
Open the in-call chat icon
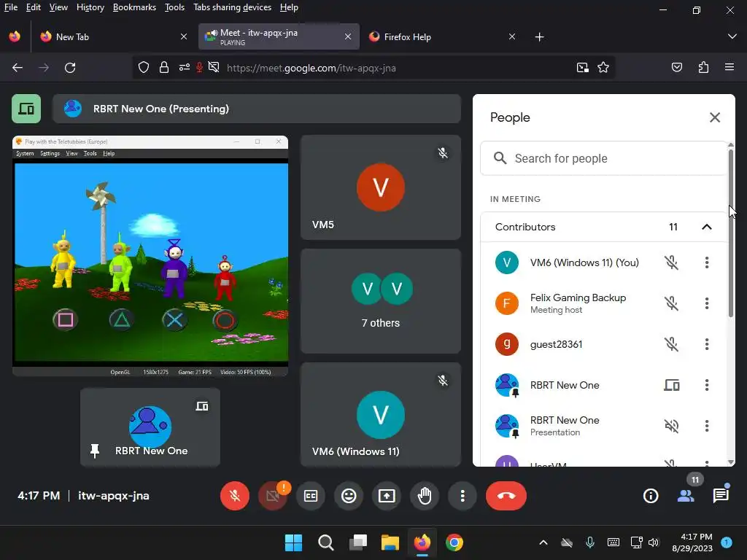pyautogui.click(x=721, y=496)
